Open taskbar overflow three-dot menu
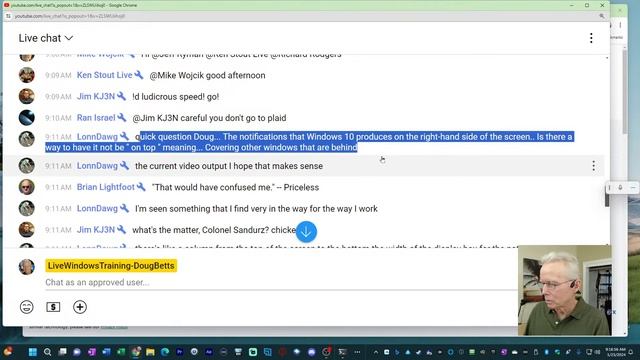Viewport: 640px width, 360px height. [x=357, y=352]
